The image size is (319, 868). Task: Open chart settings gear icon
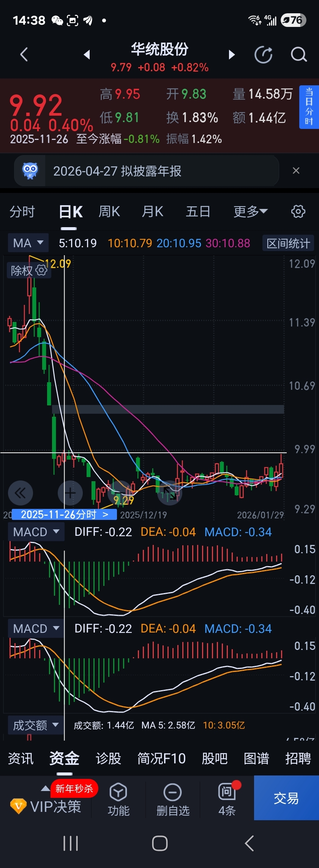pos(298,211)
